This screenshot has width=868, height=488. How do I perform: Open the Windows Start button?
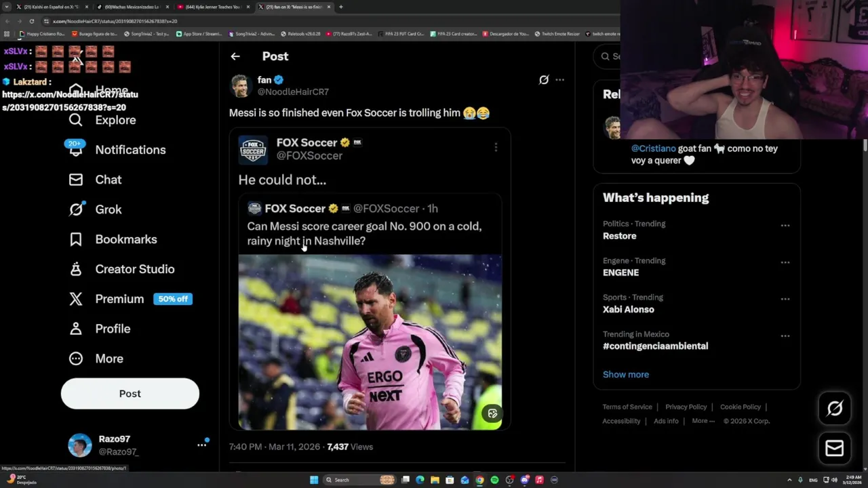[x=314, y=480]
